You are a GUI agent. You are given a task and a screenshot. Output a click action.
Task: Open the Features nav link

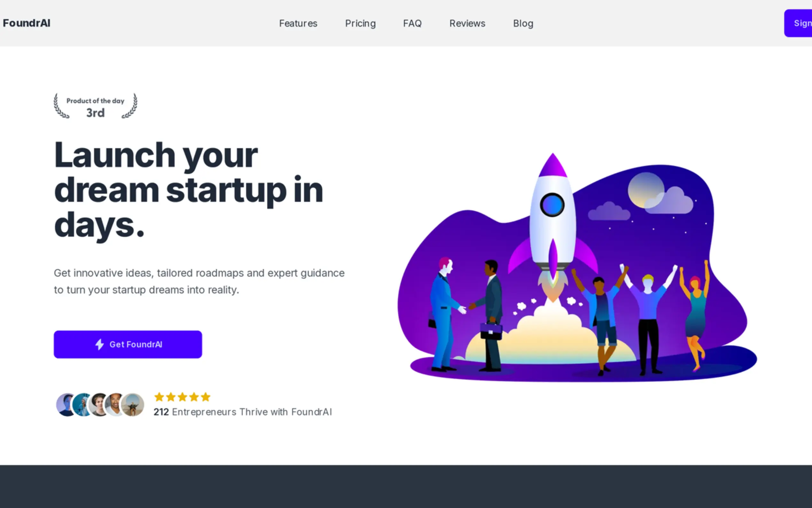298,24
